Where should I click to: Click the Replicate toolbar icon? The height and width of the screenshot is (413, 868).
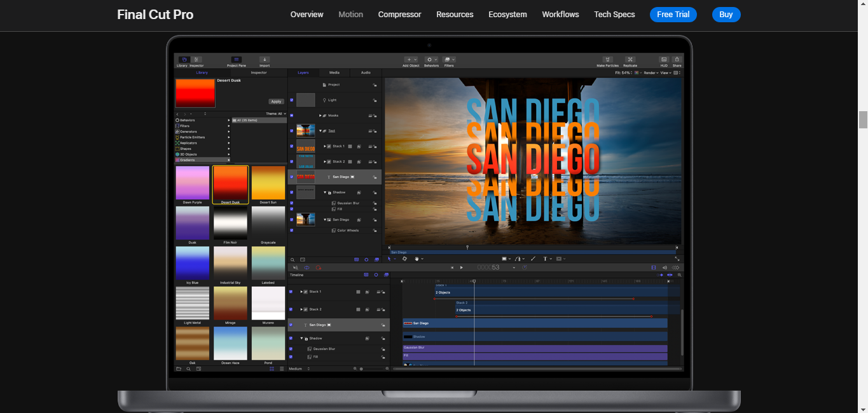click(630, 60)
